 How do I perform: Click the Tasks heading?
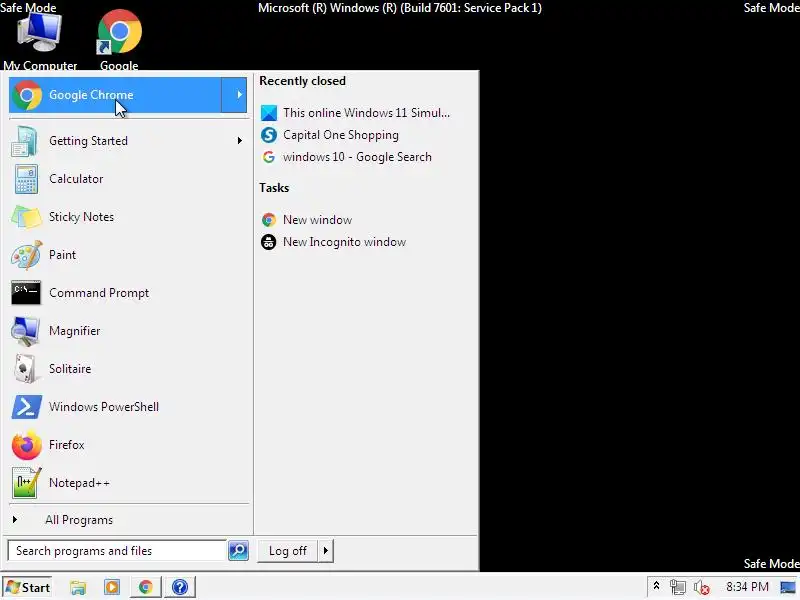coord(274,188)
